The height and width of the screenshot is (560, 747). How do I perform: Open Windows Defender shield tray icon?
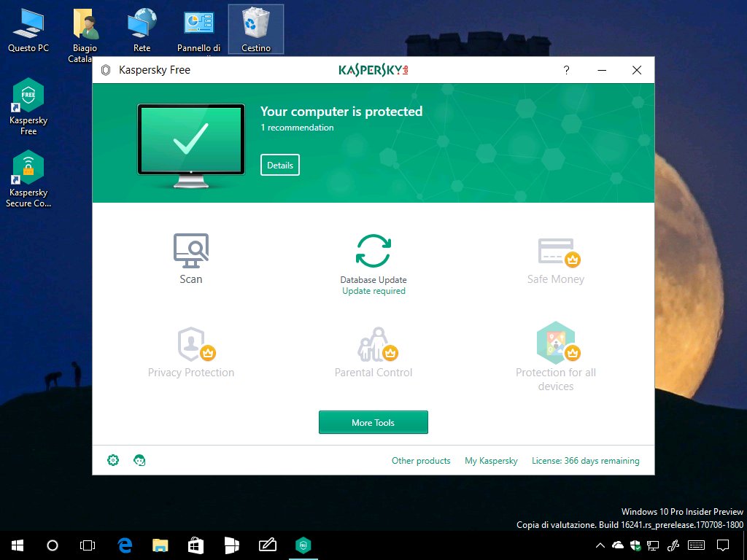click(635, 545)
